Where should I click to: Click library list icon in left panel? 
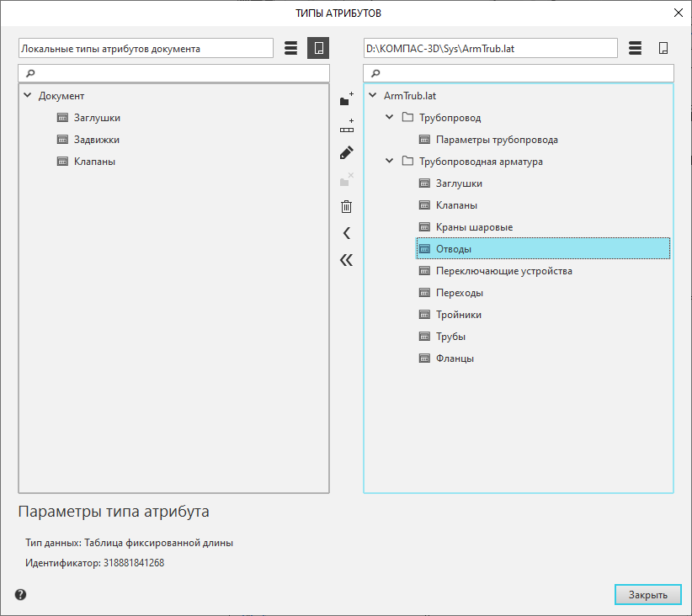[290, 48]
